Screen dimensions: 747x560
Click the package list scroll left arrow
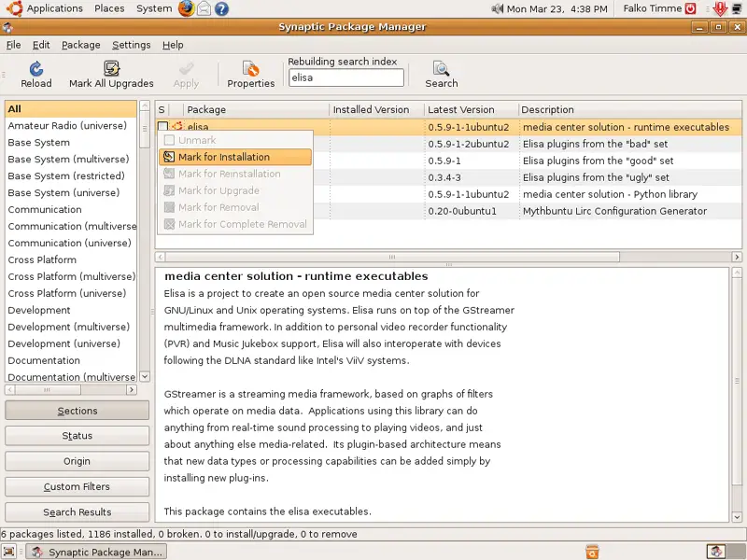coord(161,258)
